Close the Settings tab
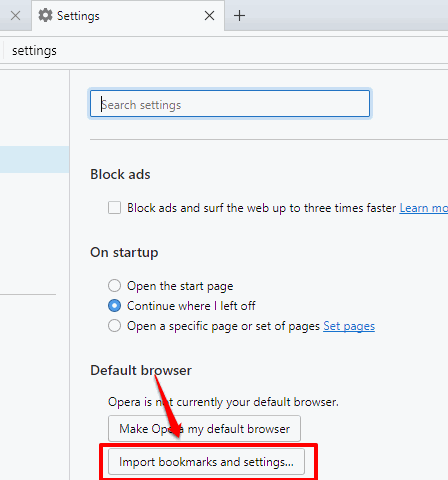 tap(209, 15)
